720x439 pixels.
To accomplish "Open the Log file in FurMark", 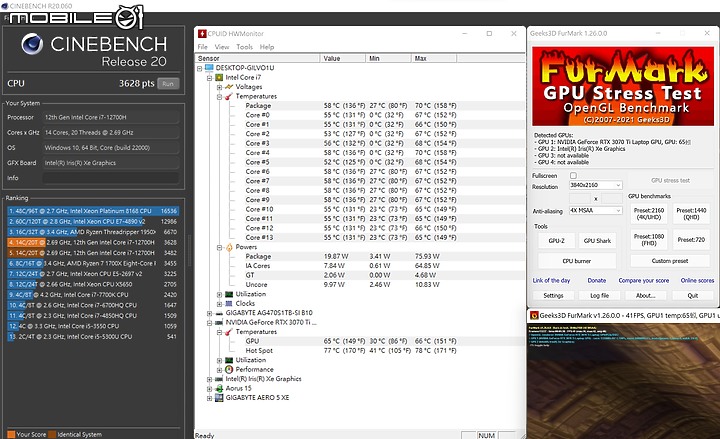I will click(x=599, y=296).
